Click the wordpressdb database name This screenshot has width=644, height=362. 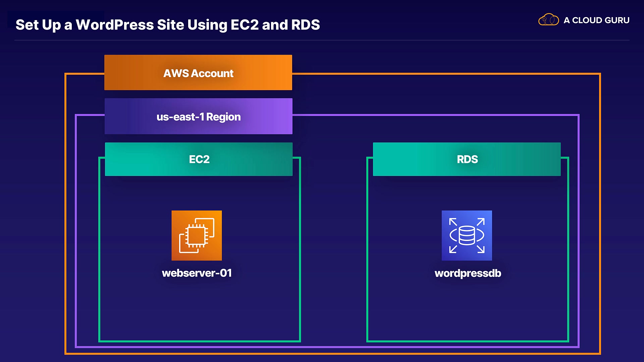pos(468,273)
